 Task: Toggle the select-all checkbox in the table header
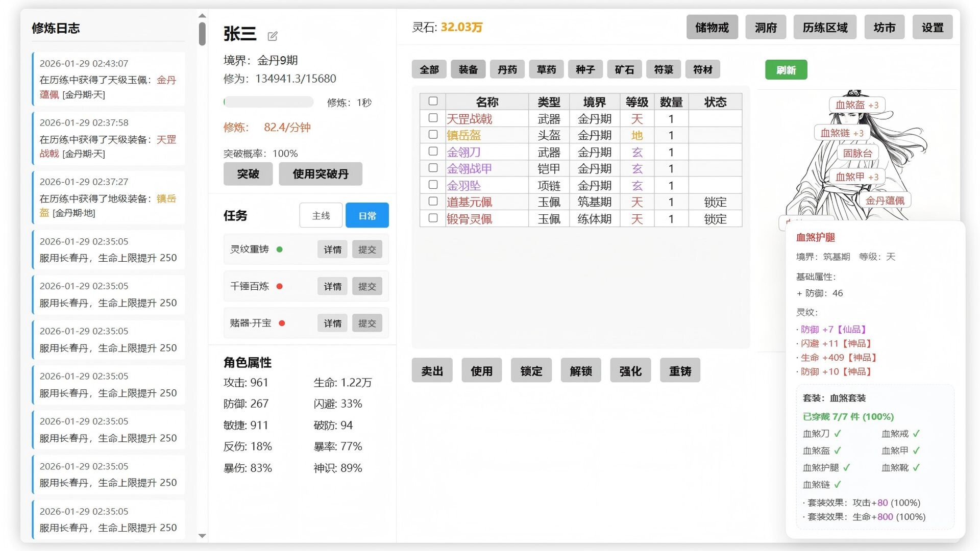433,101
